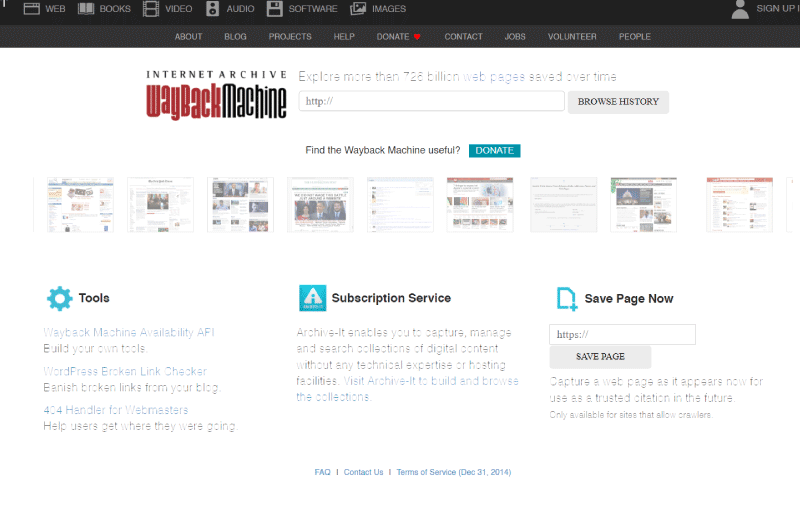Go to JOBS in the navigation bar
800x530 pixels.
click(x=515, y=37)
